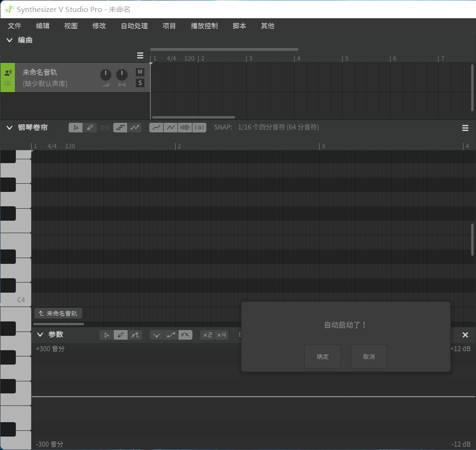Click measure 3 in piano roll ruler
476x450 pixels.
323,146
